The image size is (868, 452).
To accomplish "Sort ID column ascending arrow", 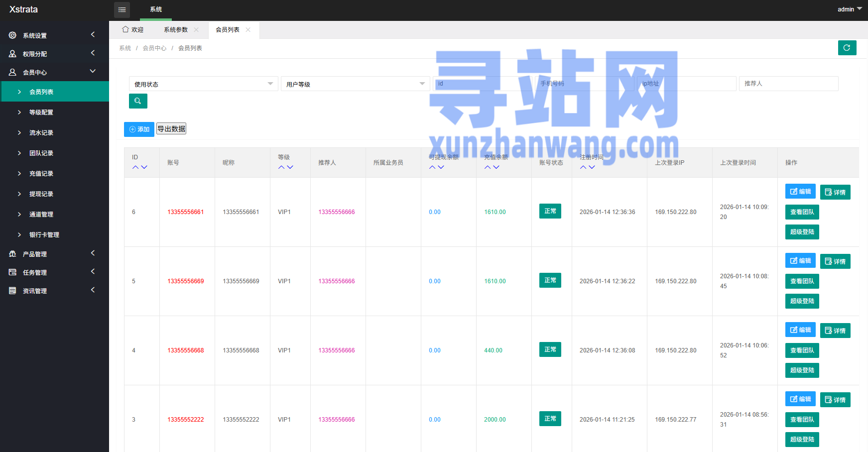I will (135, 167).
